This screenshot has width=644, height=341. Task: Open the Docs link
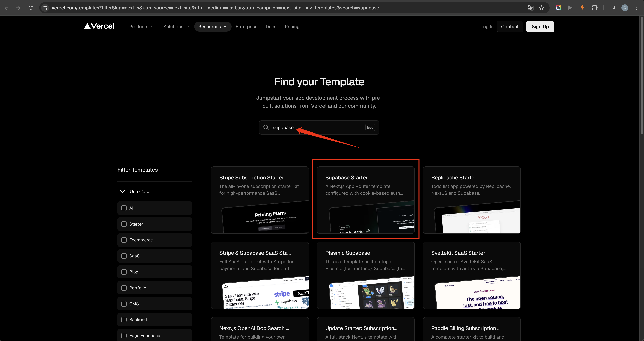271,27
